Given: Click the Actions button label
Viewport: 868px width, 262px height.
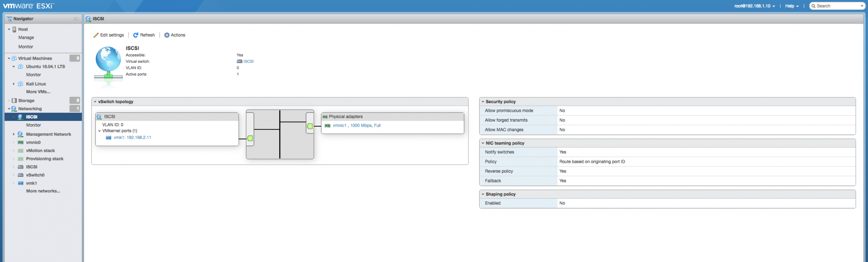Looking at the screenshot, I should click(178, 35).
